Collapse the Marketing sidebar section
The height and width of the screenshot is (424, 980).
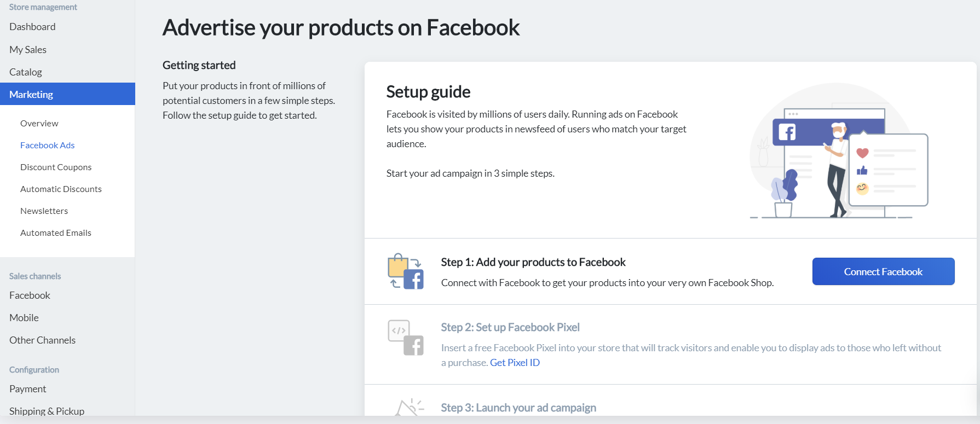coord(31,95)
